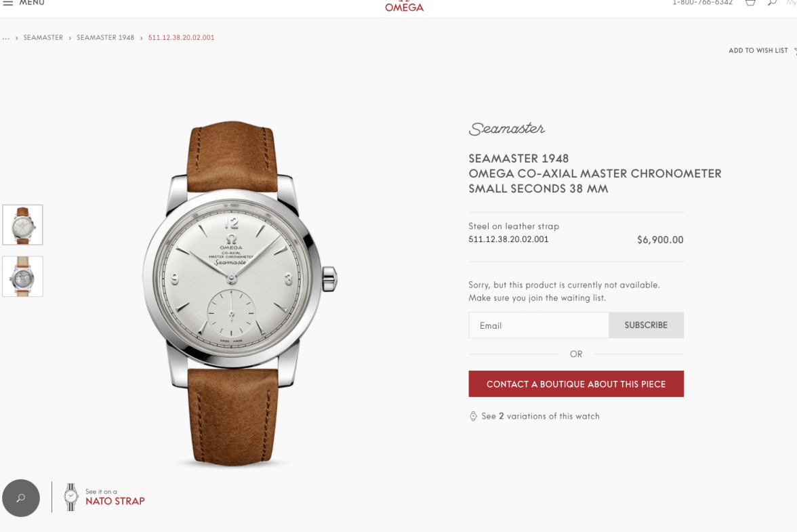
Task: Go to SEAMASTER 1948 breadcrumb
Action: (105, 37)
